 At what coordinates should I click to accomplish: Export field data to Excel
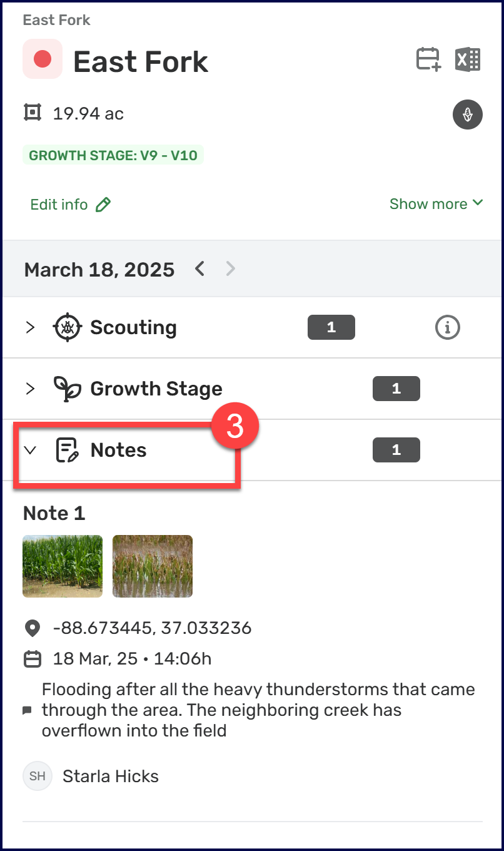click(468, 60)
